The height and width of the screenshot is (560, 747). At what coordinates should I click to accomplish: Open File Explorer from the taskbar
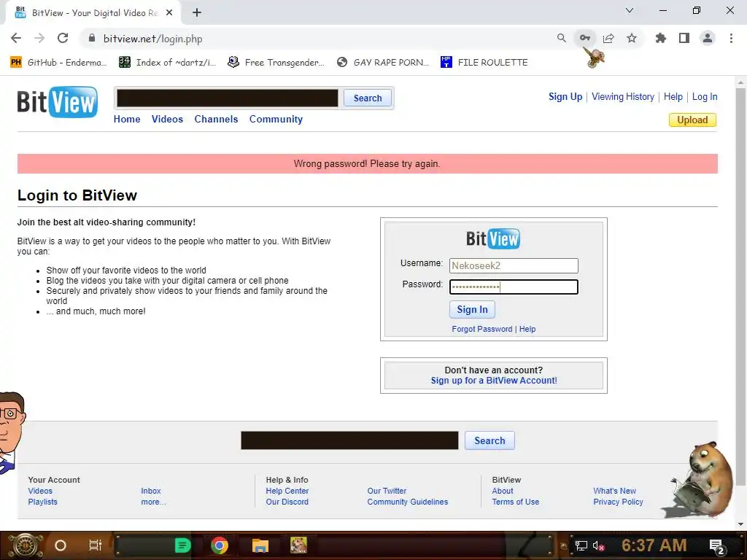coord(260,545)
